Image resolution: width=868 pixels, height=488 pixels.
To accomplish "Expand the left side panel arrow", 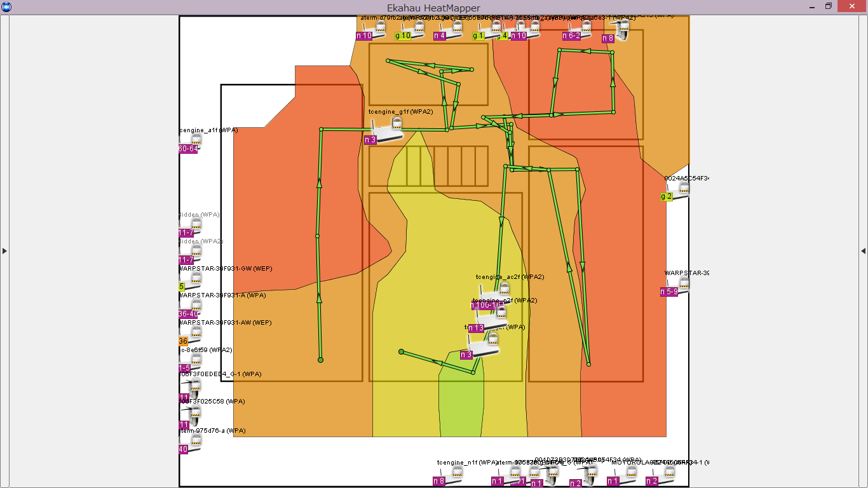I will (x=4, y=251).
